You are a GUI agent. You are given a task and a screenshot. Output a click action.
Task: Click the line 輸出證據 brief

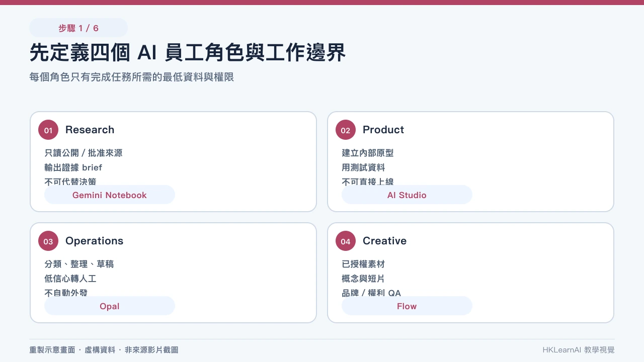tap(73, 167)
